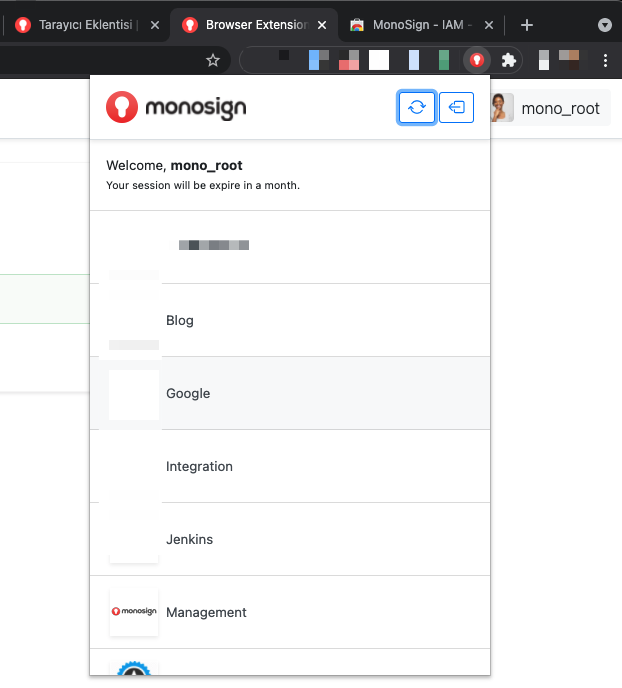The height and width of the screenshot is (688, 622).
Task: Click the red pixelated extension icon in toolbar
Action: point(349,60)
